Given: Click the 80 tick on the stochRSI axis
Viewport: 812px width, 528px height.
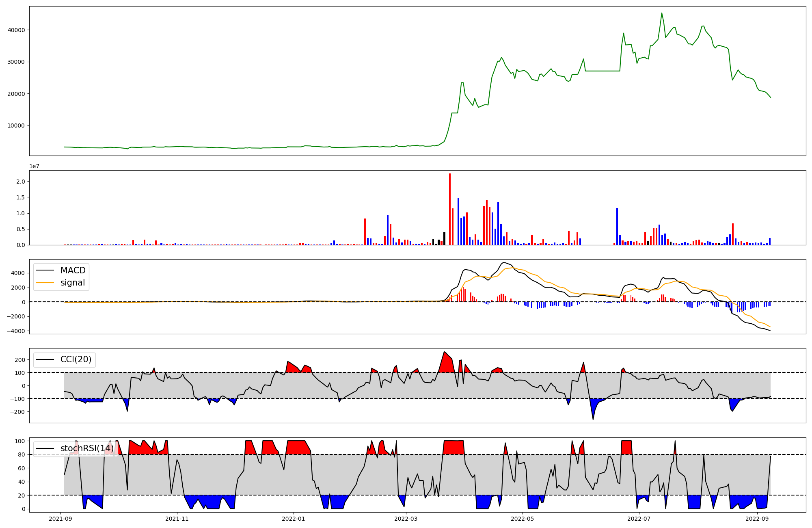Looking at the screenshot, I should (22, 454).
